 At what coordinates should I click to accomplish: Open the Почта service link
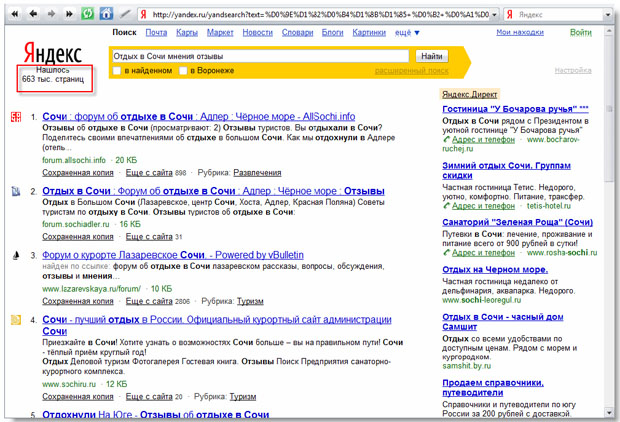coord(156,33)
